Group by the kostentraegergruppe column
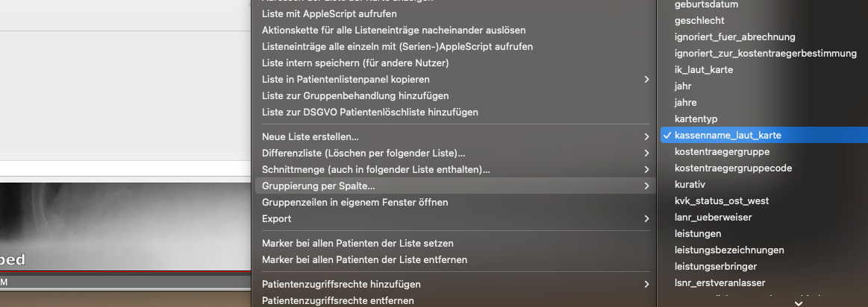This screenshot has width=868, height=307. point(722,151)
